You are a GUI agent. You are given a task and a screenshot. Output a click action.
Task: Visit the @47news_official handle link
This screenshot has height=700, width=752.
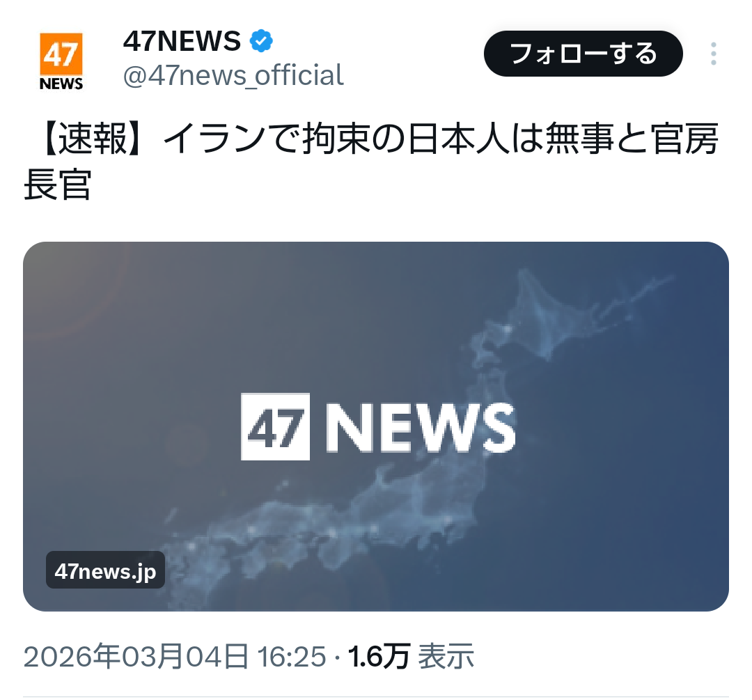233,75
